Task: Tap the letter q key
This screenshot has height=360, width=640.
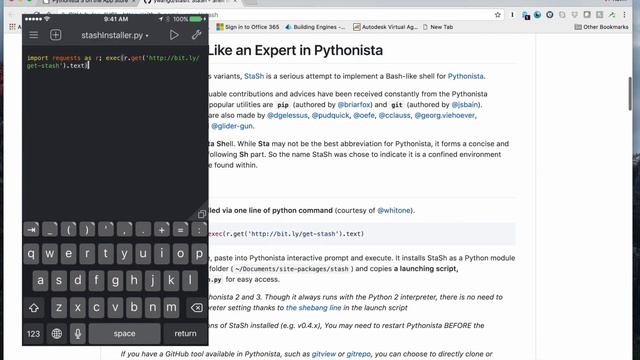Action: tap(31, 253)
